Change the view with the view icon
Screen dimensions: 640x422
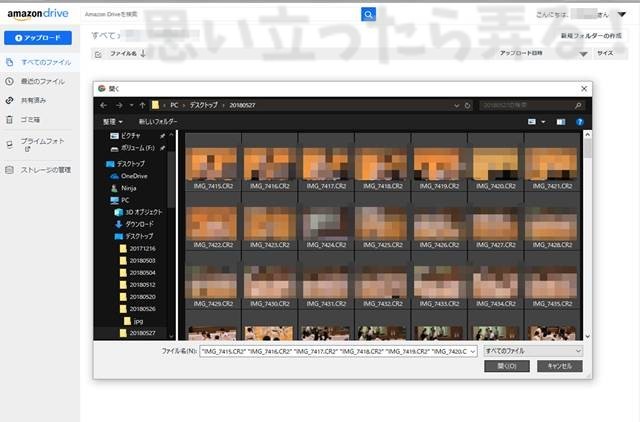[x=532, y=122]
